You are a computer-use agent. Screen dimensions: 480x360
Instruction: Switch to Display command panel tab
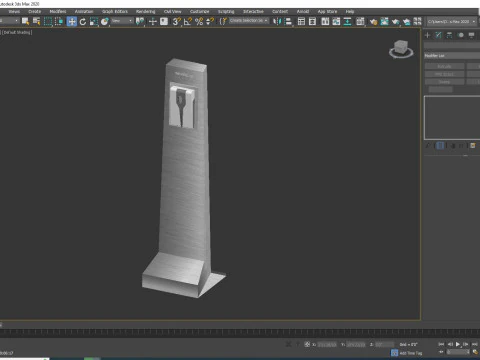[471, 35]
